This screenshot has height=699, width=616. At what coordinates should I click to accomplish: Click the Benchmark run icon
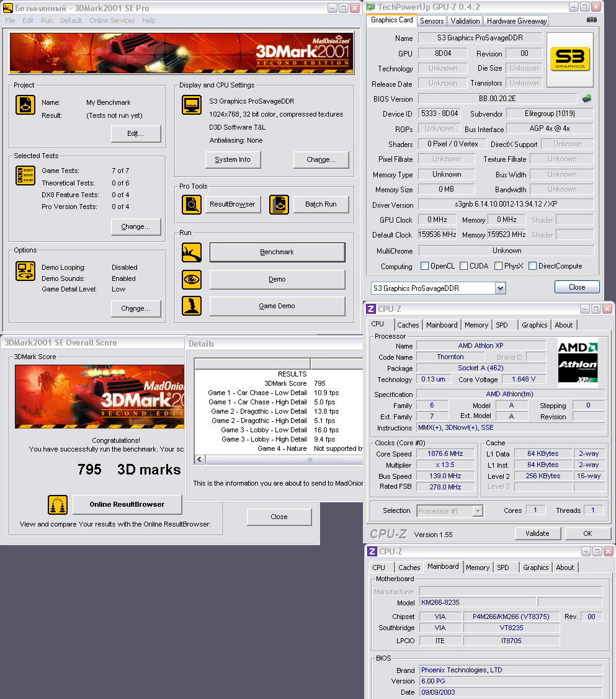pyautogui.click(x=192, y=252)
